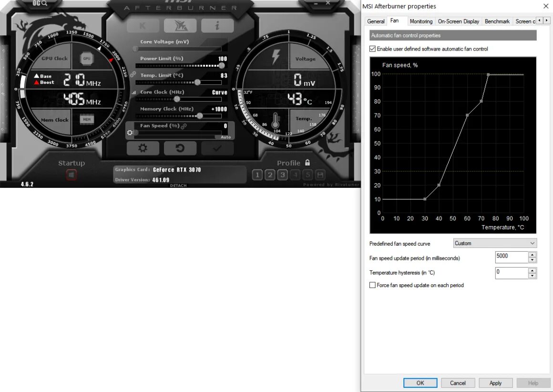Click the Kombustor K button
The height and width of the screenshot is (392, 553).
pos(143,25)
